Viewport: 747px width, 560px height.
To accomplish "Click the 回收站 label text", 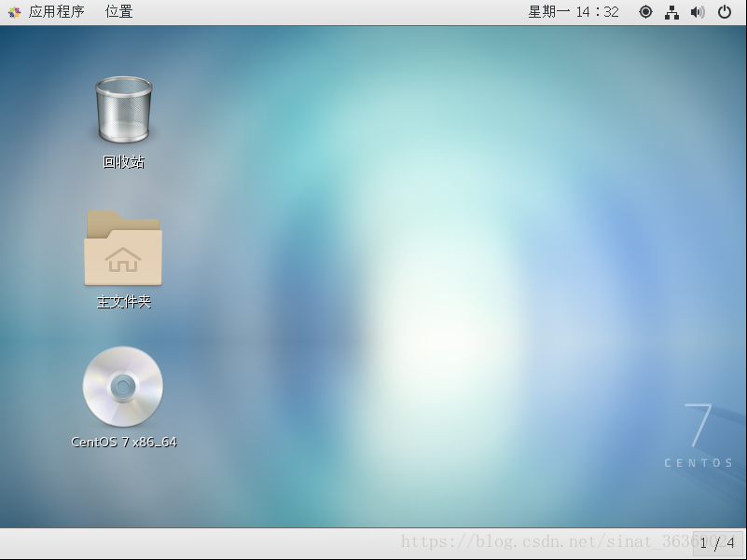I will point(123,162).
